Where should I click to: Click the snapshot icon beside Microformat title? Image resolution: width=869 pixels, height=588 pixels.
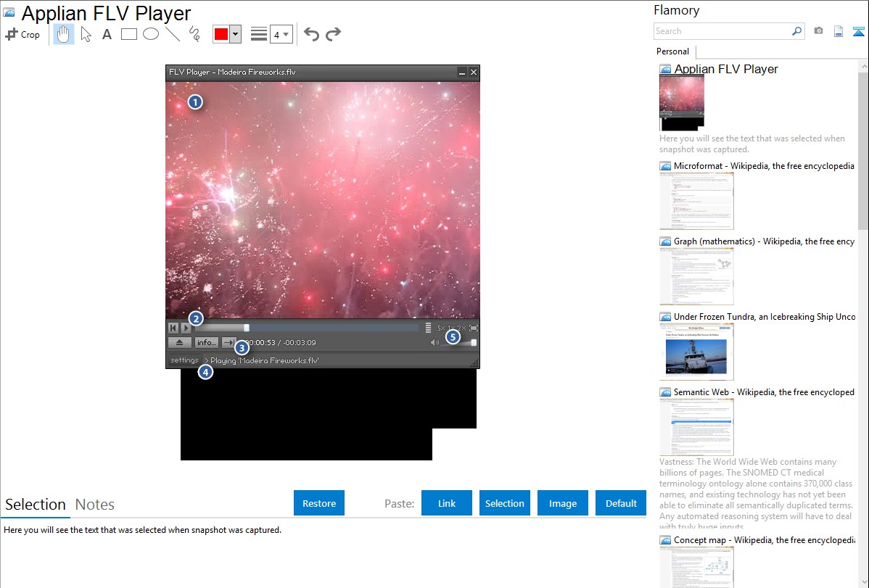665,166
